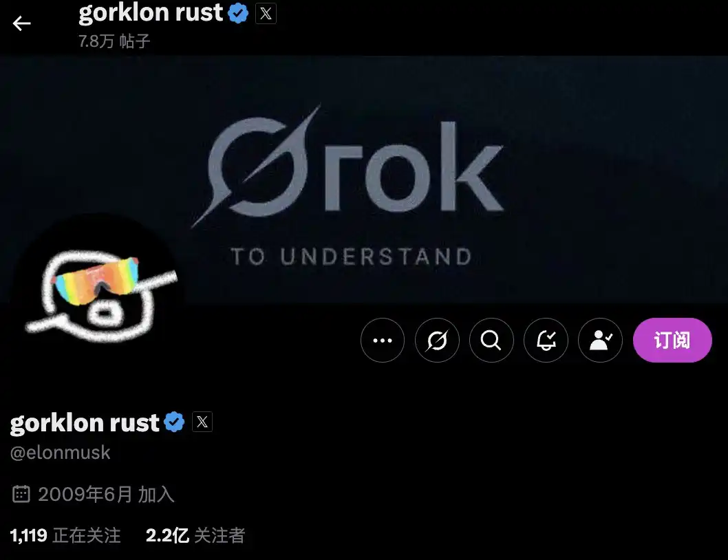Open the 1,119 正在关注 following list

tap(65, 535)
